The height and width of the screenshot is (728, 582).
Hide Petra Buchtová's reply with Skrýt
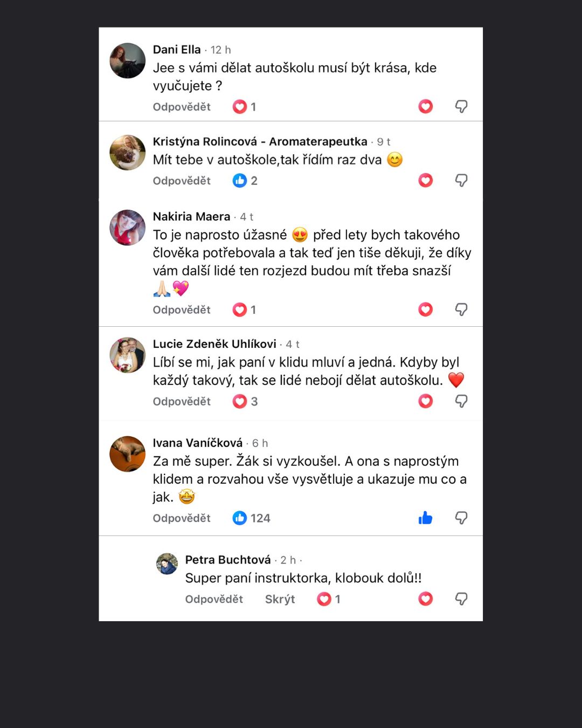click(280, 599)
